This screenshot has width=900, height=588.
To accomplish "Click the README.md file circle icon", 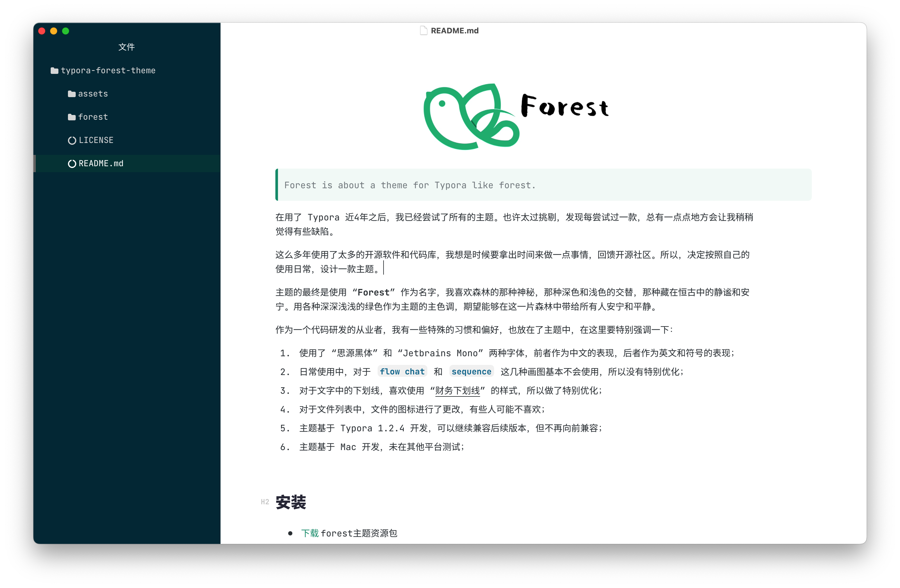I will point(72,164).
